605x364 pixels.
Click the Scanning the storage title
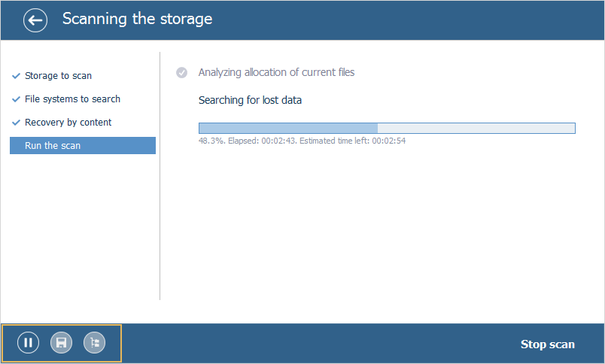(x=137, y=19)
